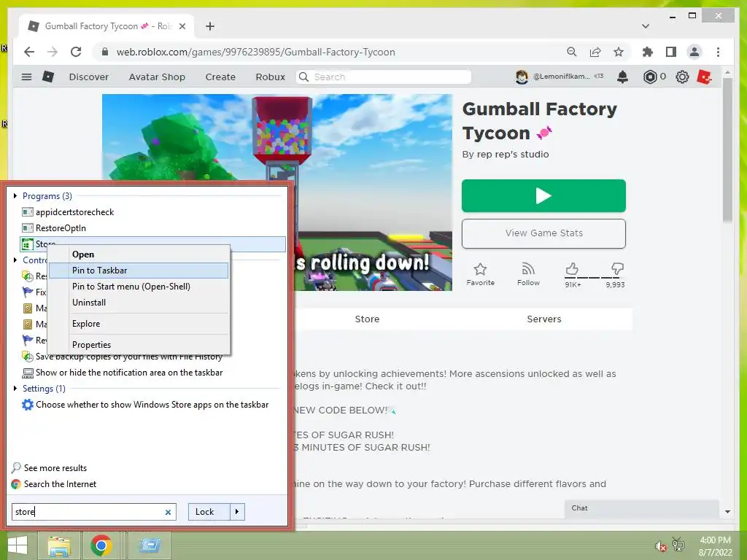
Task: Click the Lock button
Action: coord(209,511)
